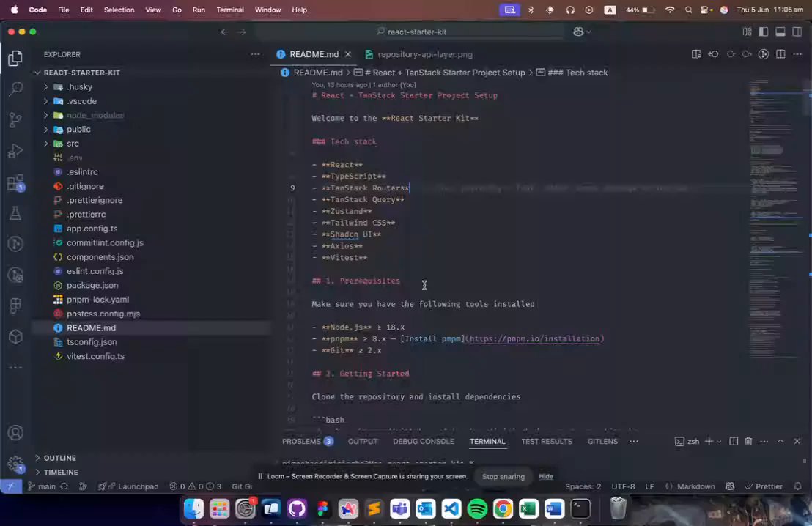The width and height of the screenshot is (812, 526).
Task: Click the react-starter-kit command center search
Action: pyautogui.click(x=410, y=32)
